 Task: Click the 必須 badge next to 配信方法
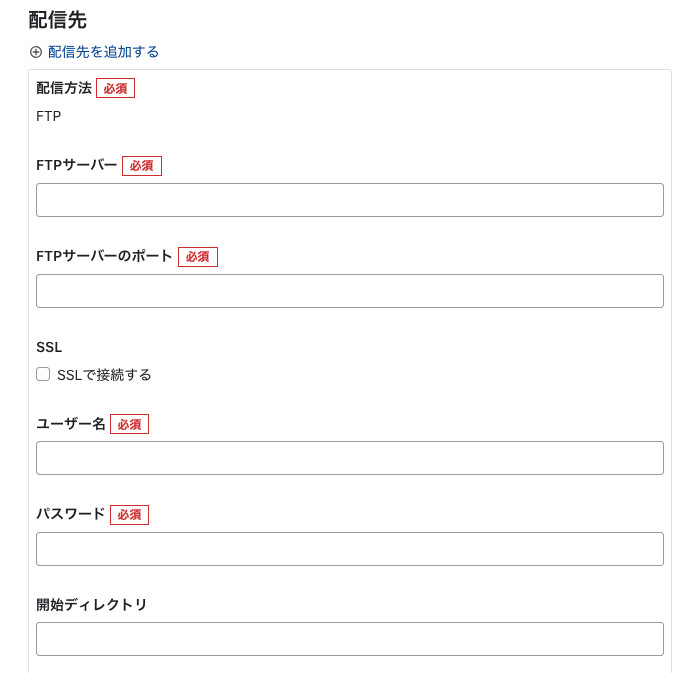coord(115,88)
